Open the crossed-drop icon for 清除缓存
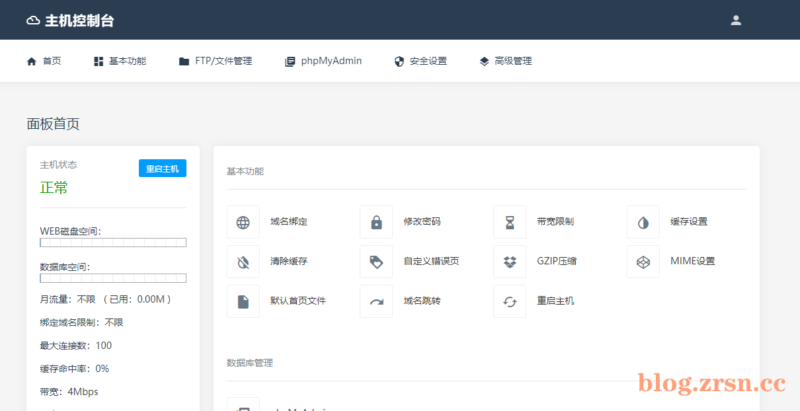This screenshot has width=800, height=411. 243,262
